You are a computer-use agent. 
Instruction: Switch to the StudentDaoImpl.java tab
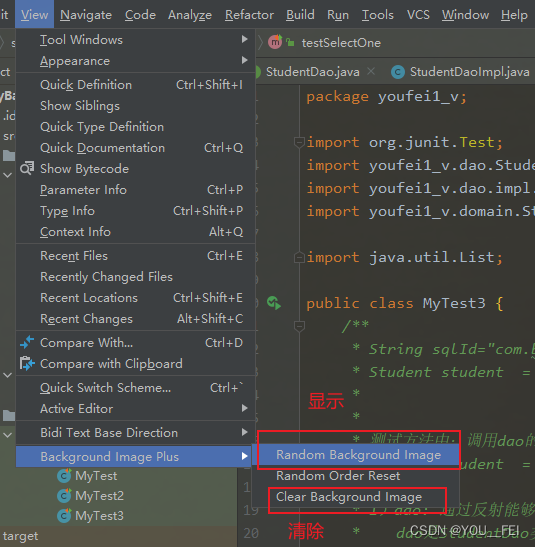469,72
